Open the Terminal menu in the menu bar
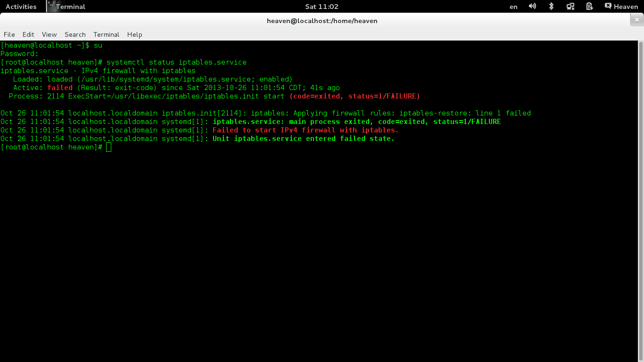 click(x=106, y=34)
